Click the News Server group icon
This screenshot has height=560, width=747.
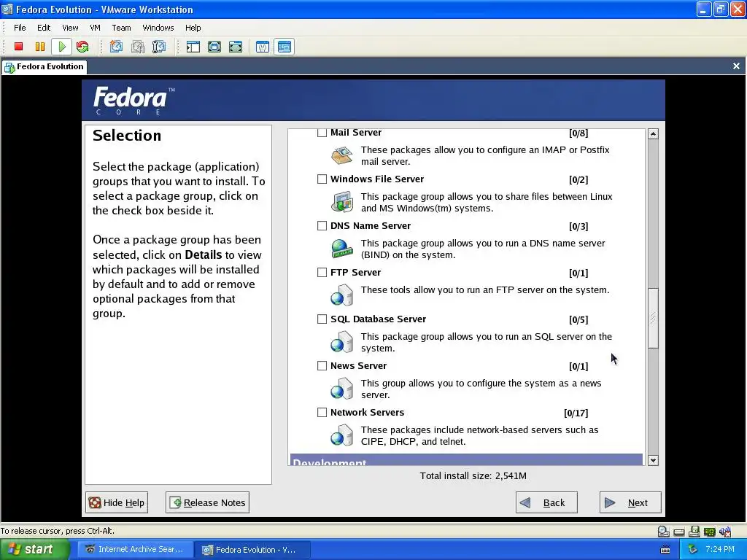342,388
